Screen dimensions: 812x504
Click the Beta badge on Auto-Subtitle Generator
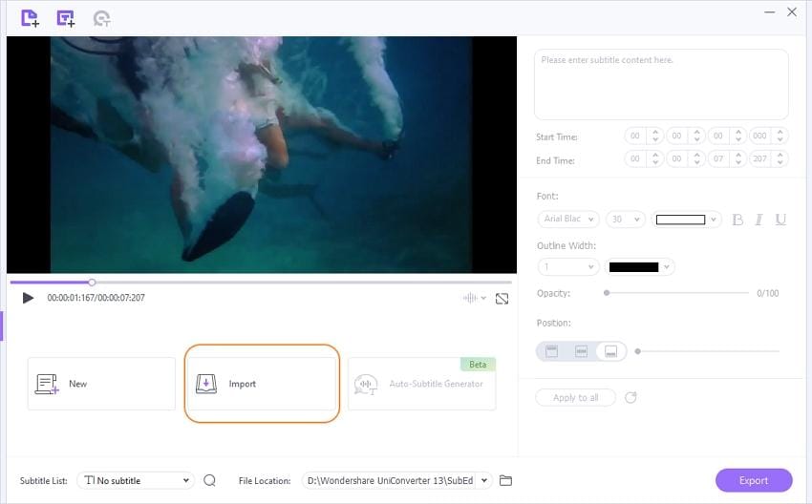[478, 365]
